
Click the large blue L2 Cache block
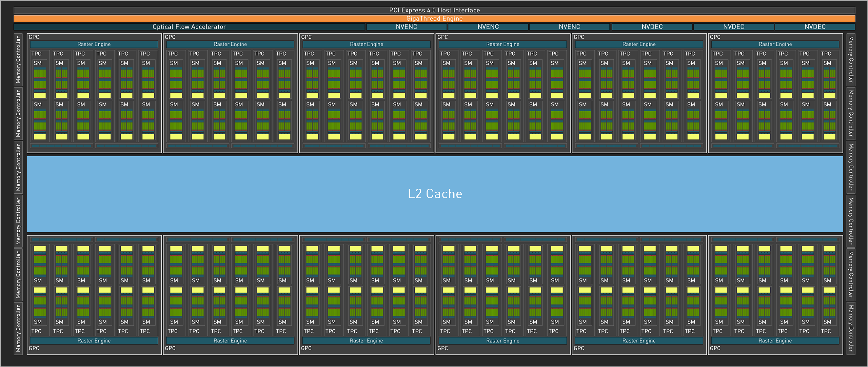point(435,194)
